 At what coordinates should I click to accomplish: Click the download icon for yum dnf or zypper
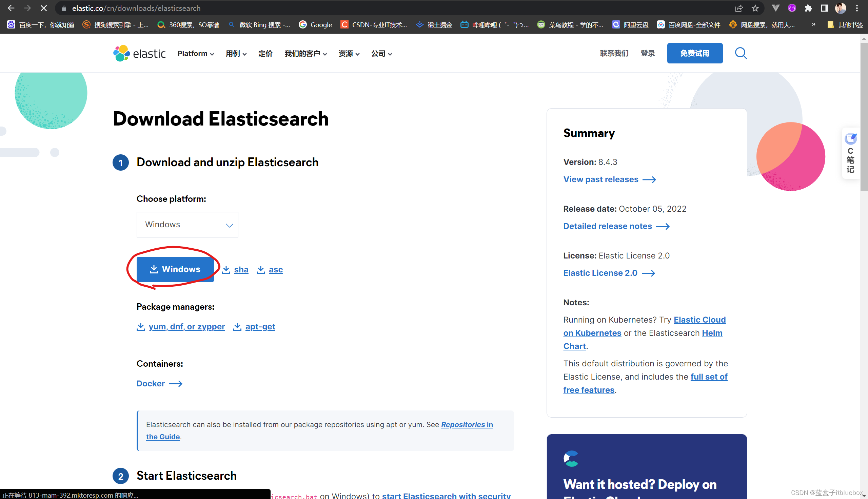pyautogui.click(x=141, y=326)
